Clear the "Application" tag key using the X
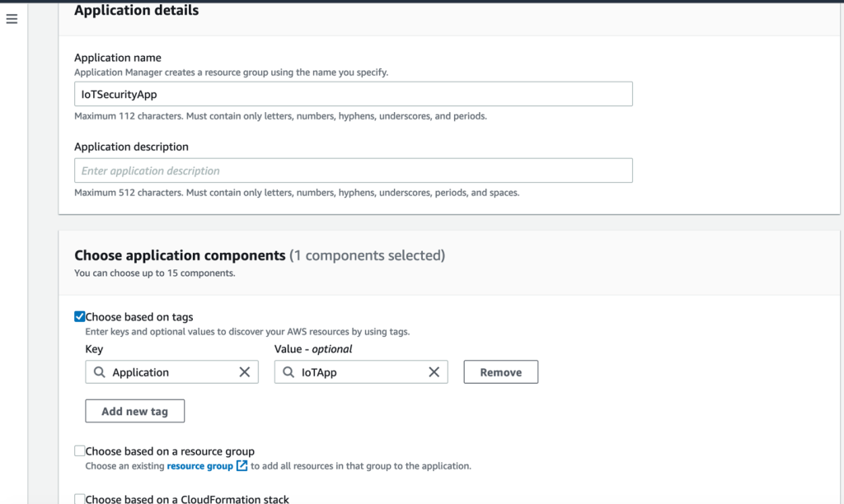The image size is (844, 504). pyautogui.click(x=244, y=371)
